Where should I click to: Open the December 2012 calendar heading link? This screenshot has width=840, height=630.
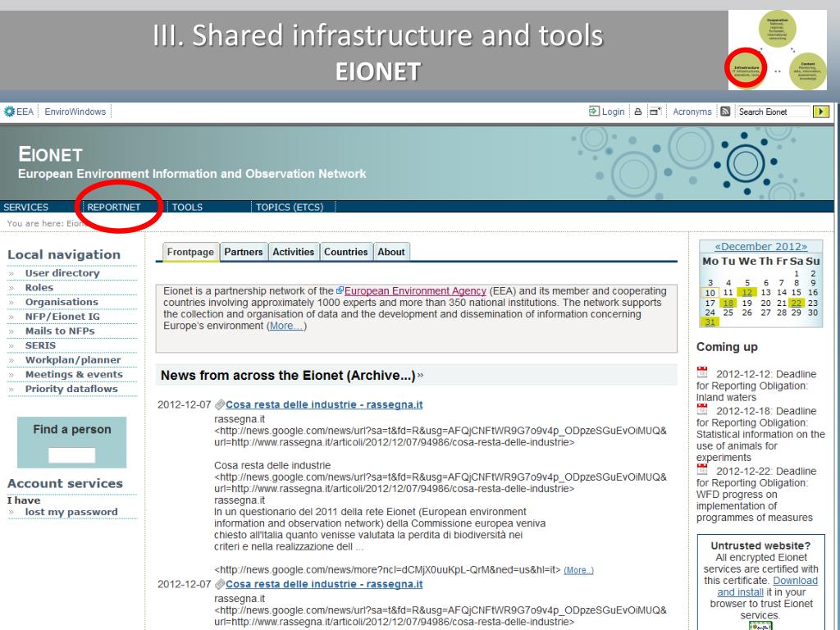[x=760, y=246]
